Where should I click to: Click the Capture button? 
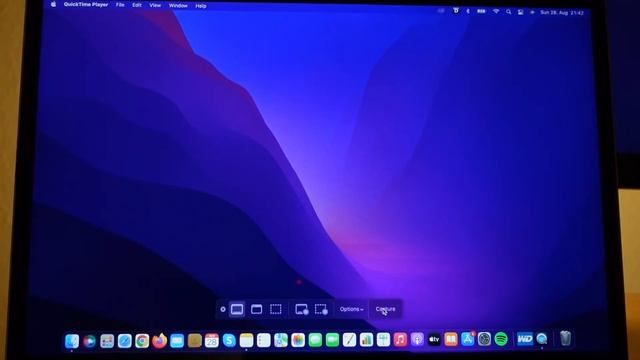(385, 309)
